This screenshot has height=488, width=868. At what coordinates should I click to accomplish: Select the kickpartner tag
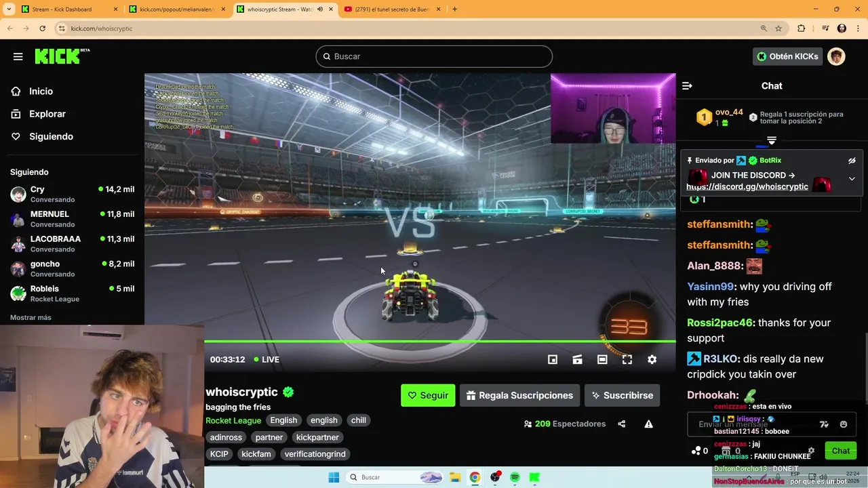coord(317,437)
